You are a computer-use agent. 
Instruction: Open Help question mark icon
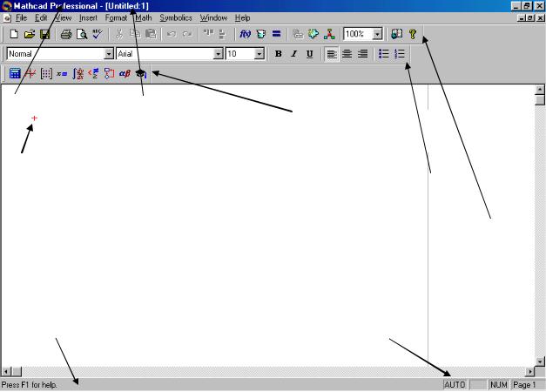(413, 34)
